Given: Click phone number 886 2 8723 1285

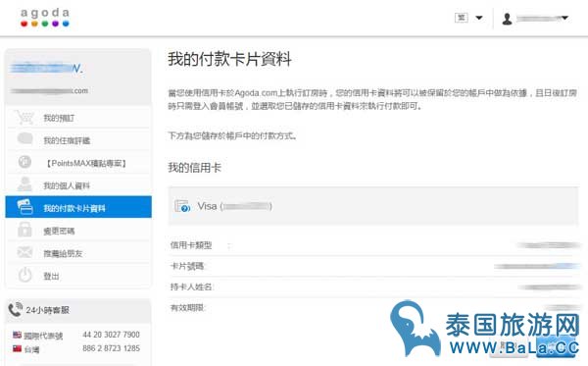Looking at the screenshot, I should tap(111, 348).
